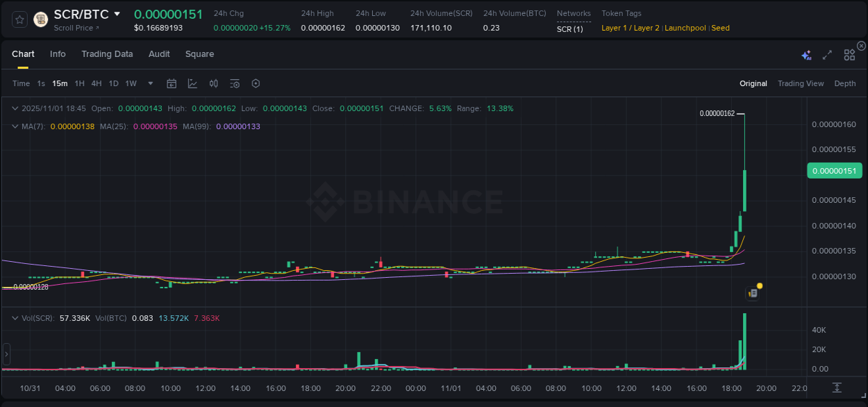868x407 pixels.
Task: Open the date range calendar picker
Action: coord(172,83)
